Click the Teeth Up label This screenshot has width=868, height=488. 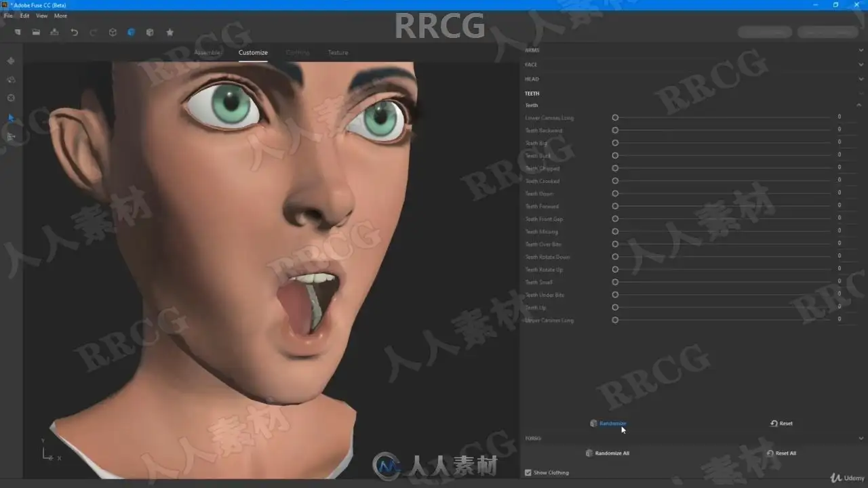point(536,308)
